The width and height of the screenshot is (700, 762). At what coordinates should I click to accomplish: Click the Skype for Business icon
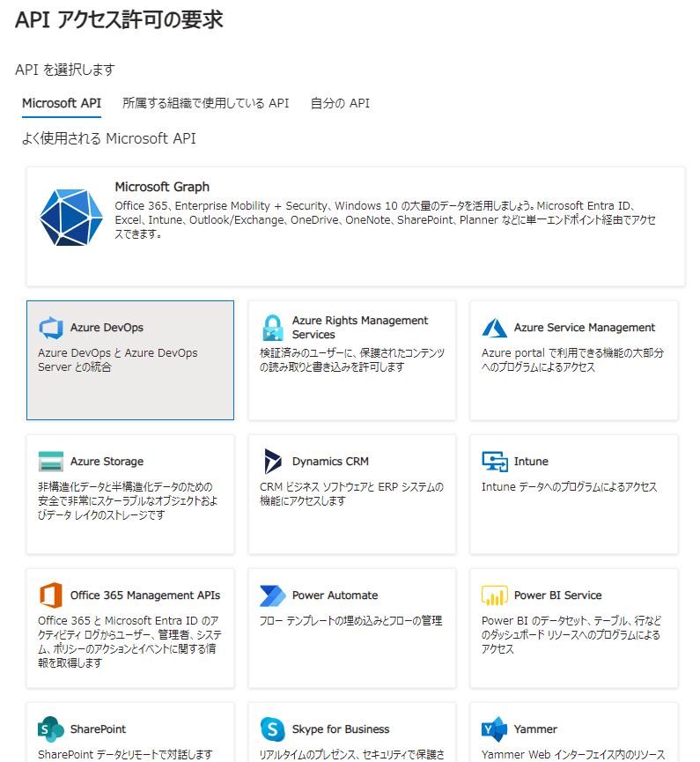click(273, 729)
